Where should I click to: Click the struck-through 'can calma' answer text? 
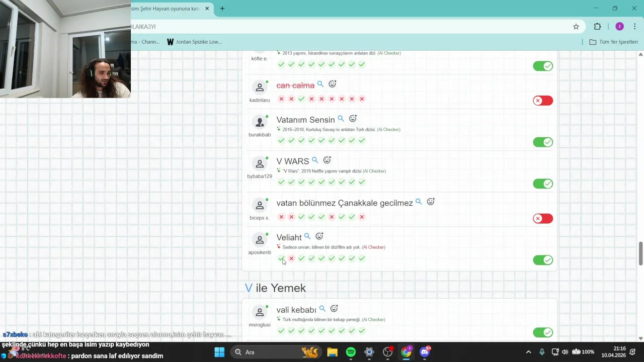pyautogui.click(x=295, y=85)
